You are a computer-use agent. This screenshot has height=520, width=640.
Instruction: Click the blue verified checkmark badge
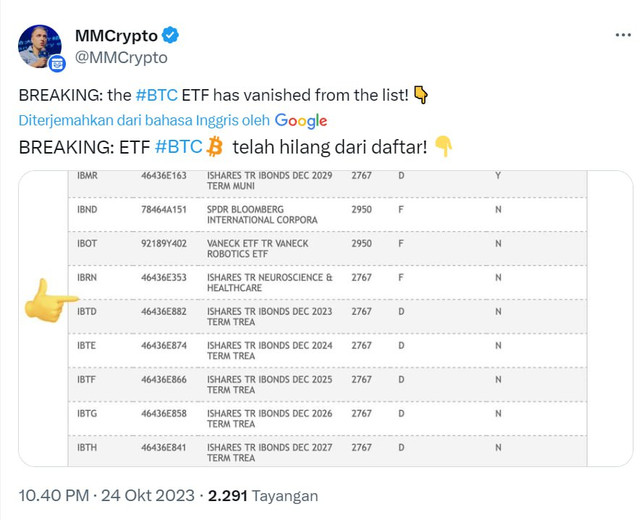pyautogui.click(x=170, y=35)
